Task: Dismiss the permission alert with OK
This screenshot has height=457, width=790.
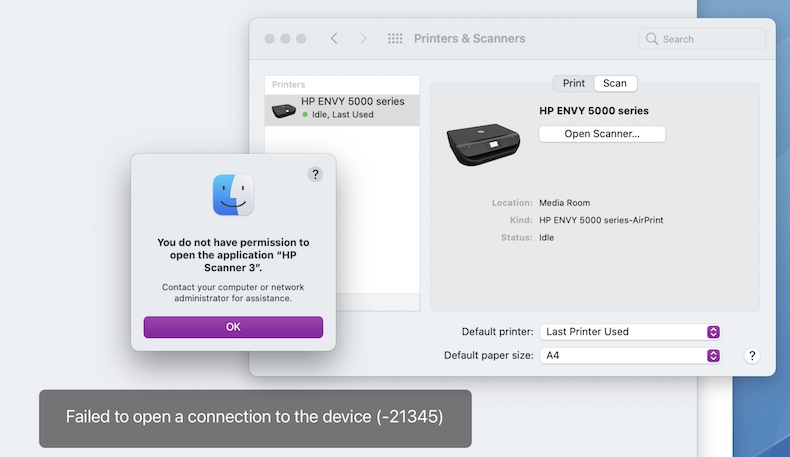Action: [x=233, y=327]
